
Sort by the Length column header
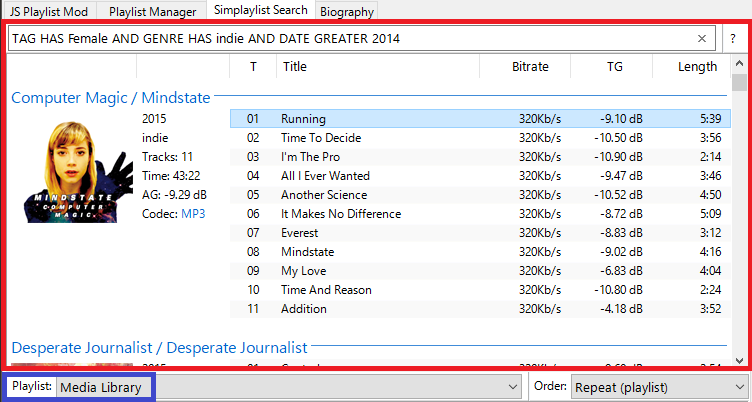click(x=692, y=66)
